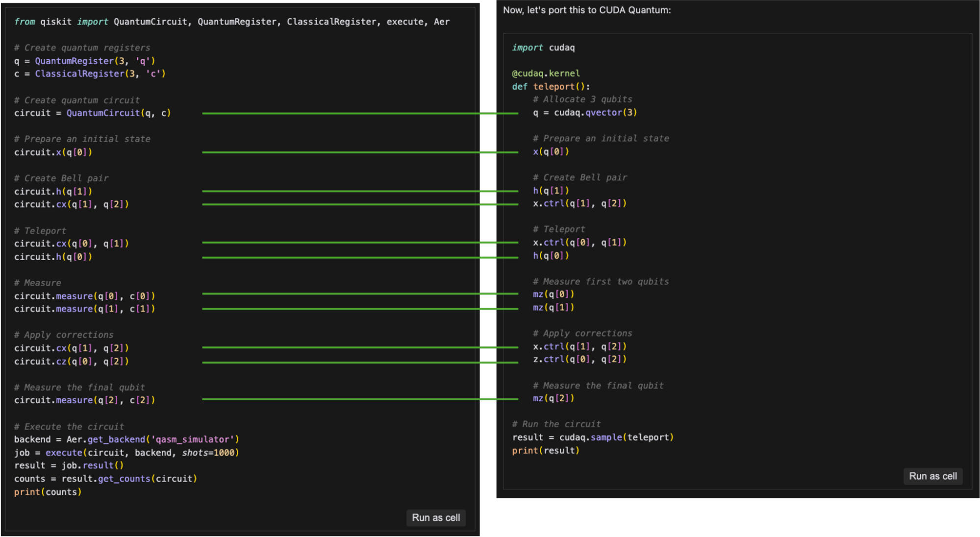Click the circuit.cz(q[0], q[2]) line

(71, 361)
